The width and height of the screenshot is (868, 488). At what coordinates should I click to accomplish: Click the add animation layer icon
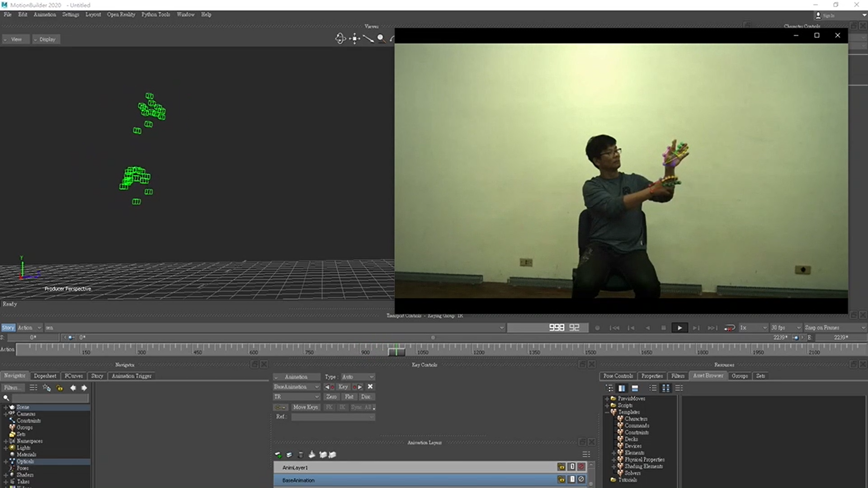(x=278, y=455)
